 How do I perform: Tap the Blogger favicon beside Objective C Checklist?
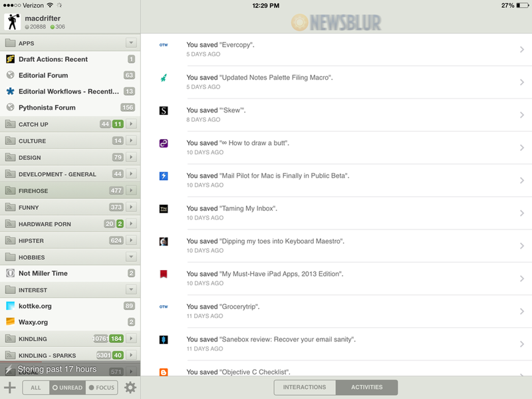click(164, 372)
